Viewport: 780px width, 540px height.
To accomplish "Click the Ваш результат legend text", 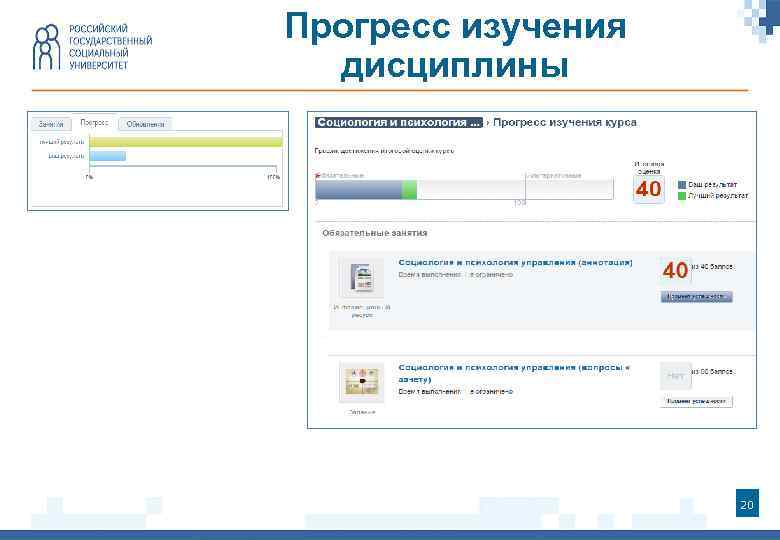I will coord(713,184).
